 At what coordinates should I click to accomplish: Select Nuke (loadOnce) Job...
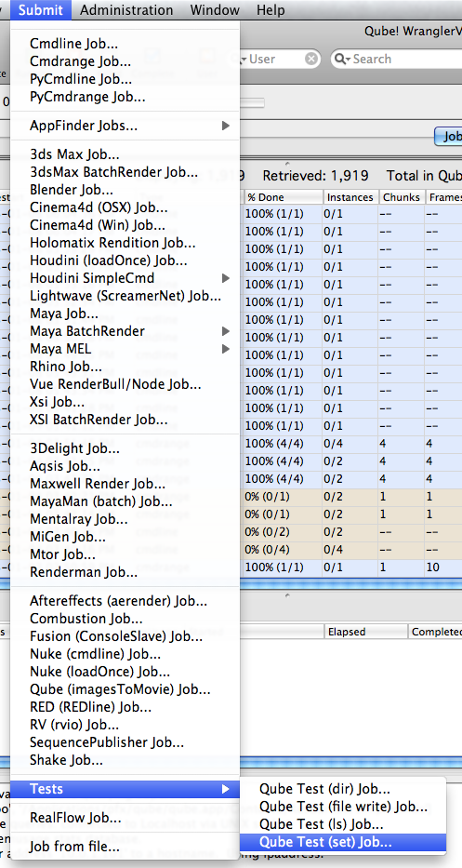coord(125,672)
